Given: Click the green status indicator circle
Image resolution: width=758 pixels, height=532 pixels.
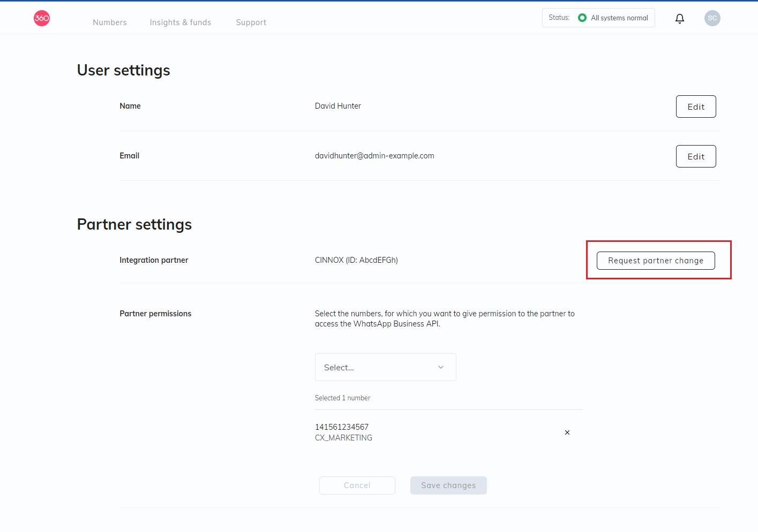Looking at the screenshot, I should (582, 18).
